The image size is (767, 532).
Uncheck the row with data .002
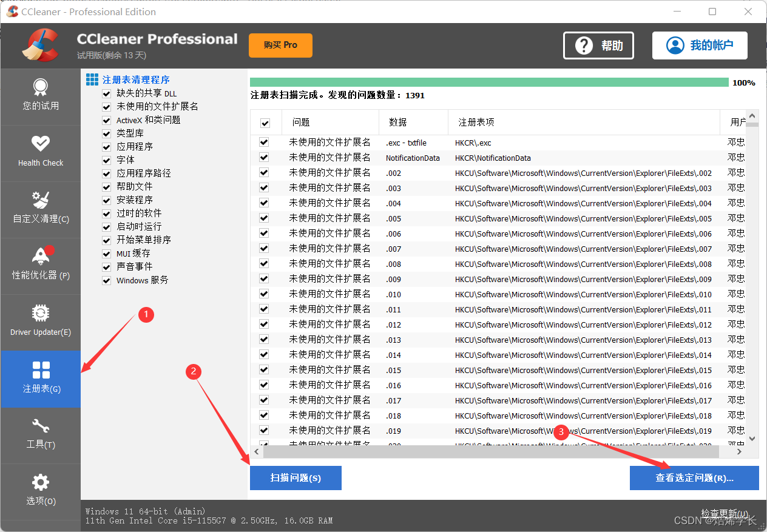[264, 173]
